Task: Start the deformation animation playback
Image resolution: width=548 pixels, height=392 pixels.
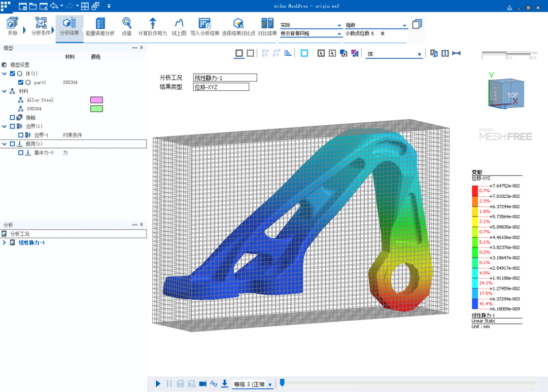Action: pyautogui.click(x=158, y=383)
